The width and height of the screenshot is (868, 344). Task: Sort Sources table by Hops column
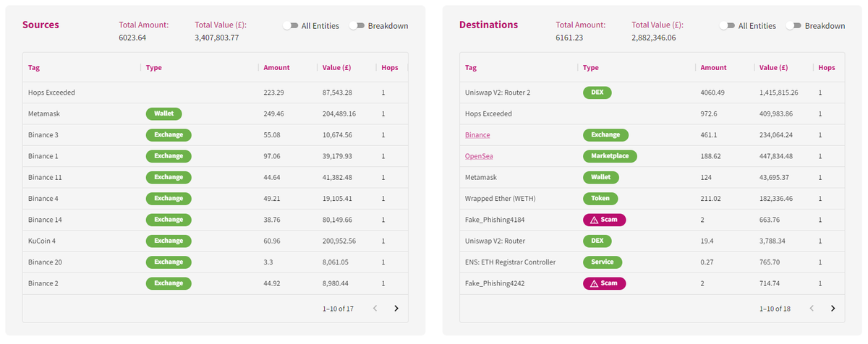(390, 67)
